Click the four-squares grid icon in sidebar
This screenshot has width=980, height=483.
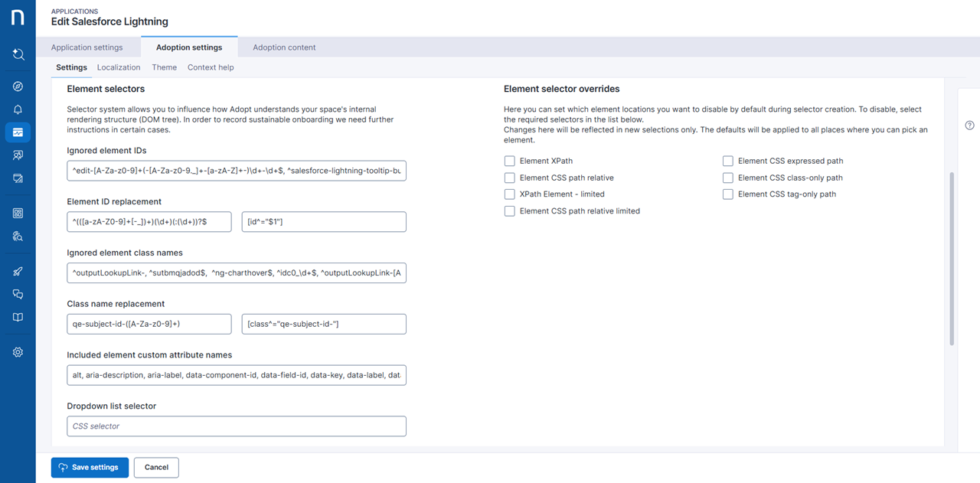(x=18, y=214)
